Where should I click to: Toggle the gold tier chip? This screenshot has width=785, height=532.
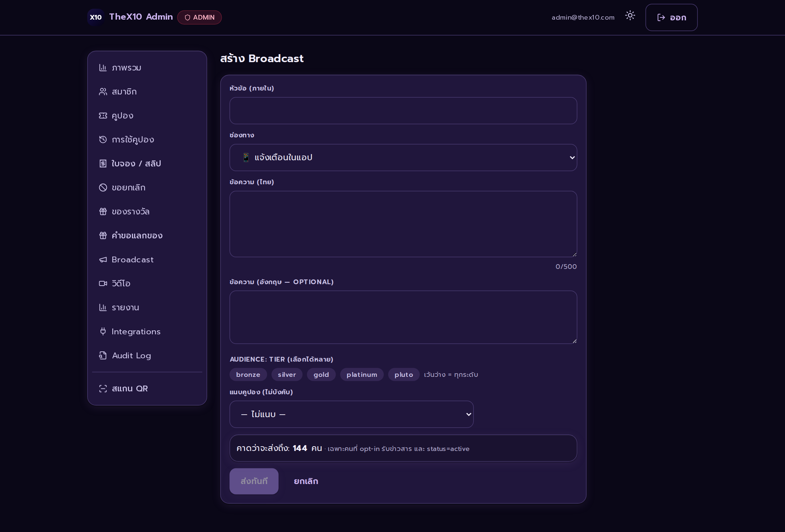[321, 375]
